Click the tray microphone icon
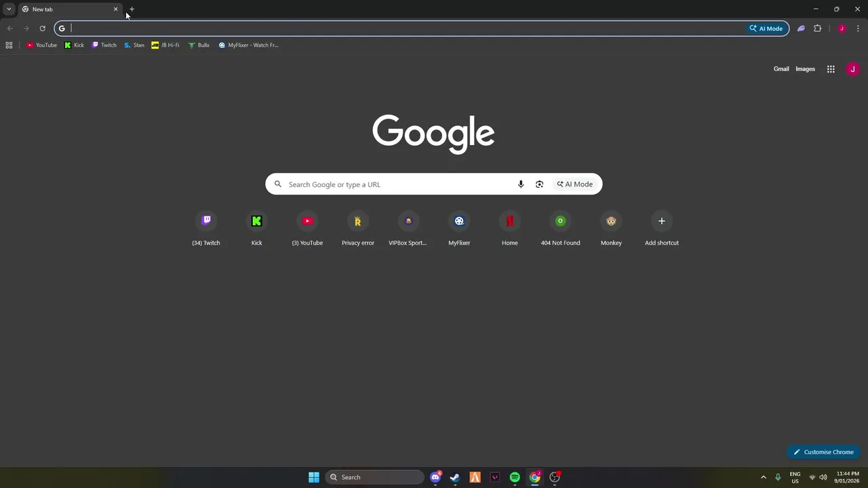Screen dimensions: 868x488 (x=778, y=477)
